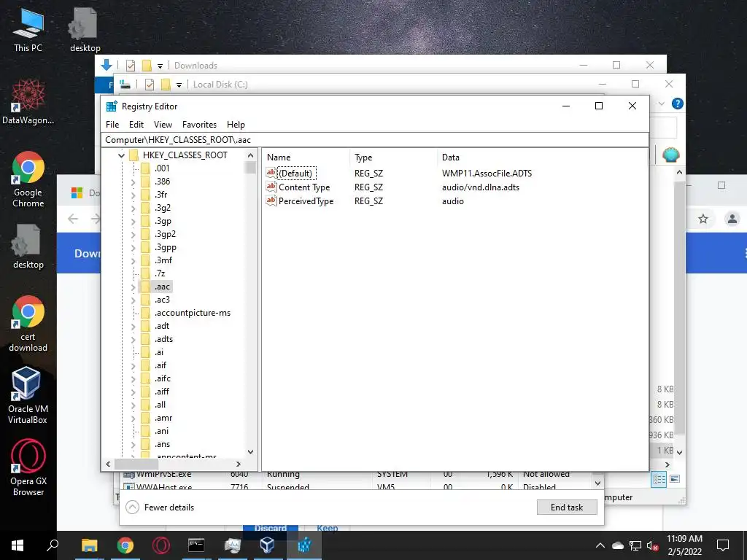Switch to Task Manager taskbar icon
Viewport: 747px width, 560px height.
pyautogui.click(x=232, y=545)
